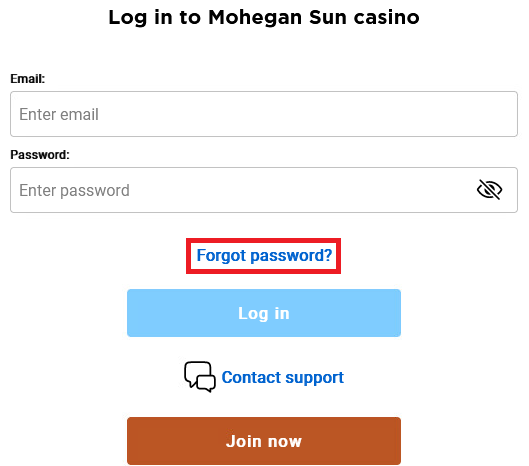Click the Log in to Mohegan Sun casino heading
The width and height of the screenshot is (529, 466).
pos(264,18)
